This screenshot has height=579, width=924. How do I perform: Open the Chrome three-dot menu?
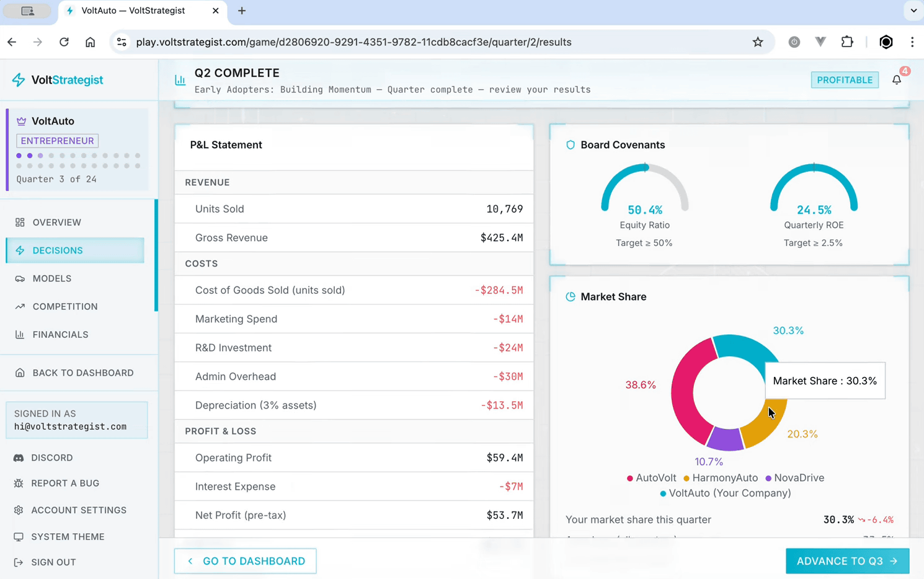pos(912,42)
